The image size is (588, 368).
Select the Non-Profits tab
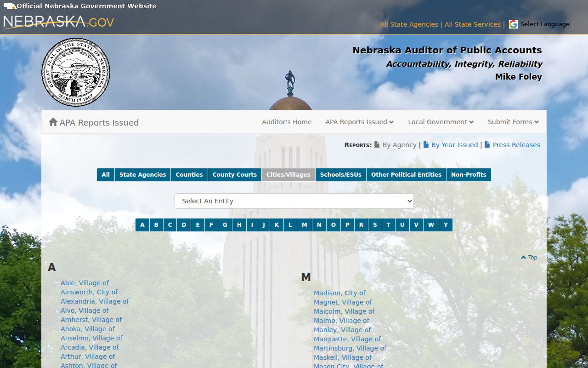(x=469, y=175)
